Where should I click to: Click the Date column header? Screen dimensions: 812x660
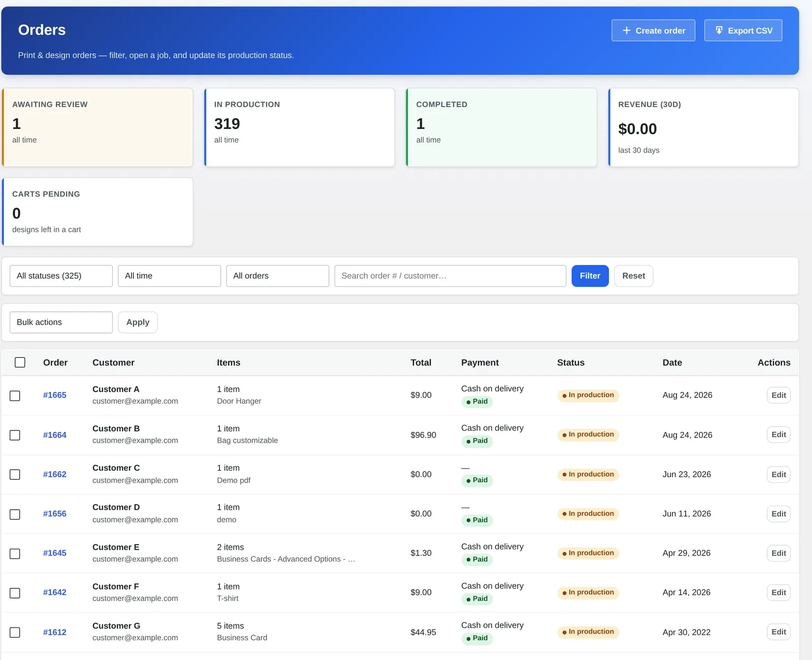672,362
